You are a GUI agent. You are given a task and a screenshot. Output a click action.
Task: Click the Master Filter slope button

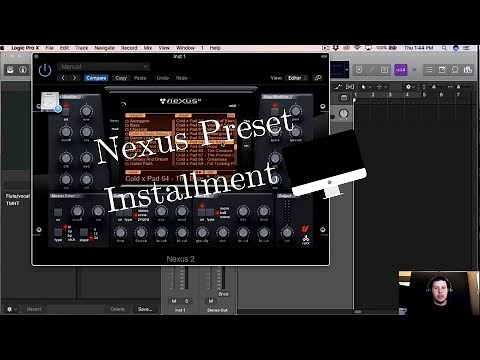pos(84,232)
